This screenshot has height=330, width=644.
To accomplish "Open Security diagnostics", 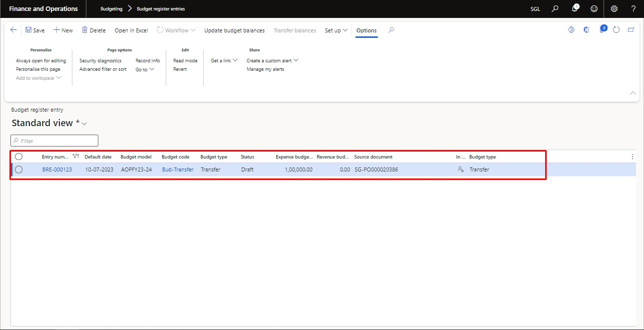I will pyautogui.click(x=100, y=61).
